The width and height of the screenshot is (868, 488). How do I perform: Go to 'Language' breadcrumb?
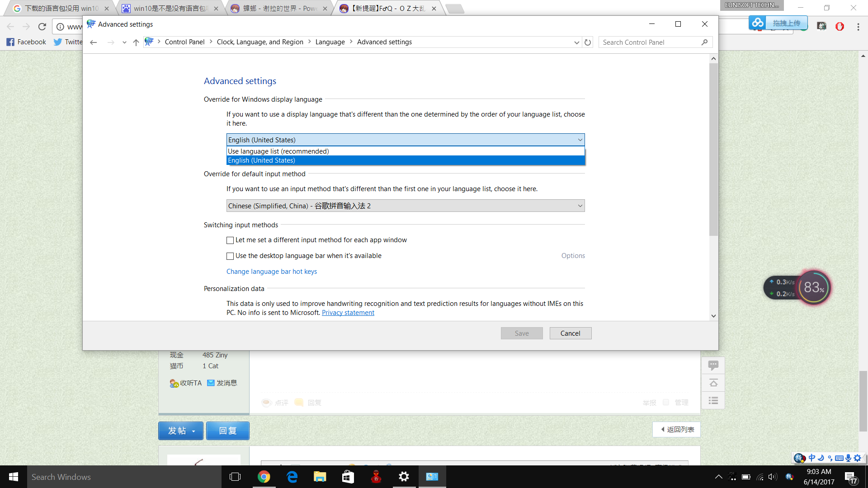(330, 42)
